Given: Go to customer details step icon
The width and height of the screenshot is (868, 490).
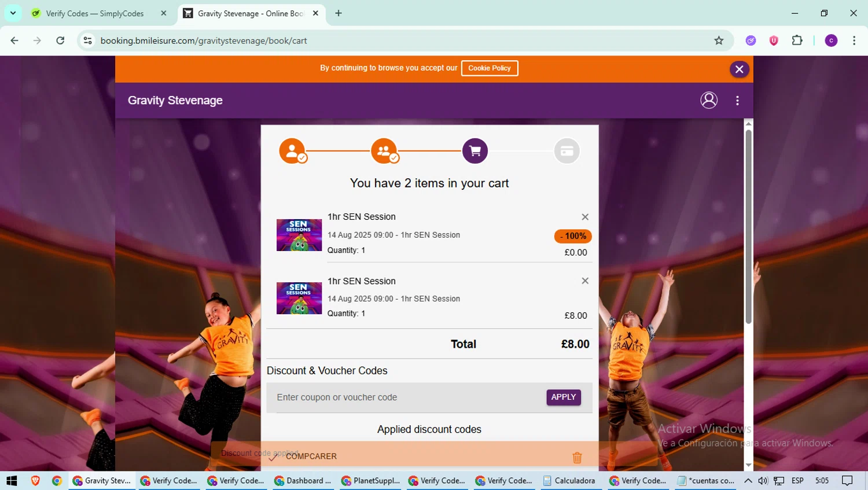Looking at the screenshot, I should pyautogui.click(x=292, y=151).
